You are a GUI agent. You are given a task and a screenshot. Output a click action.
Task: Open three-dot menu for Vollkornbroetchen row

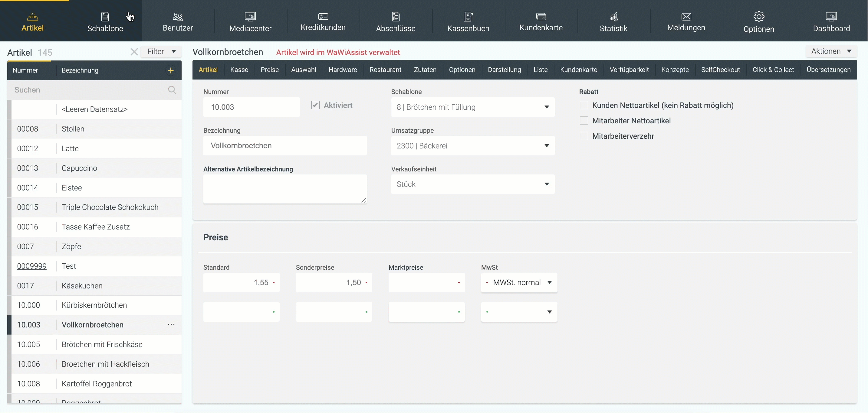171,324
